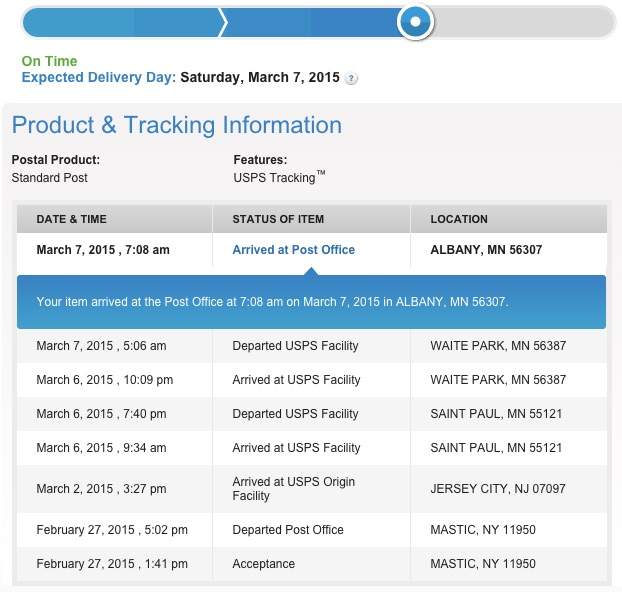The height and width of the screenshot is (592, 622).
Task: Click the Arrived at USPS Origin Facility row
Action: click(311, 488)
